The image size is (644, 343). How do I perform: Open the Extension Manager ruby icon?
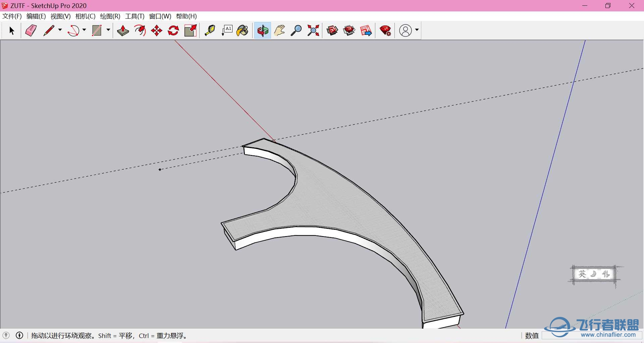tap(385, 30)
